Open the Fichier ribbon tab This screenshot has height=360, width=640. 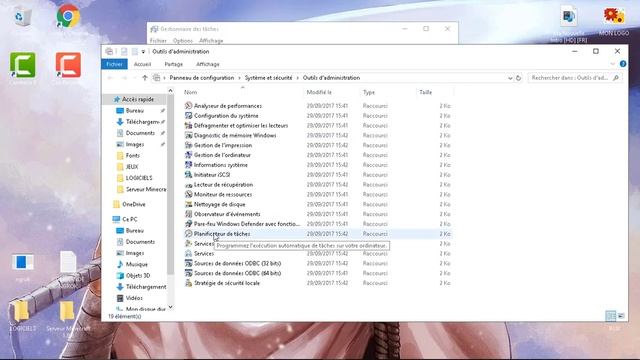(x=114, y=64)
